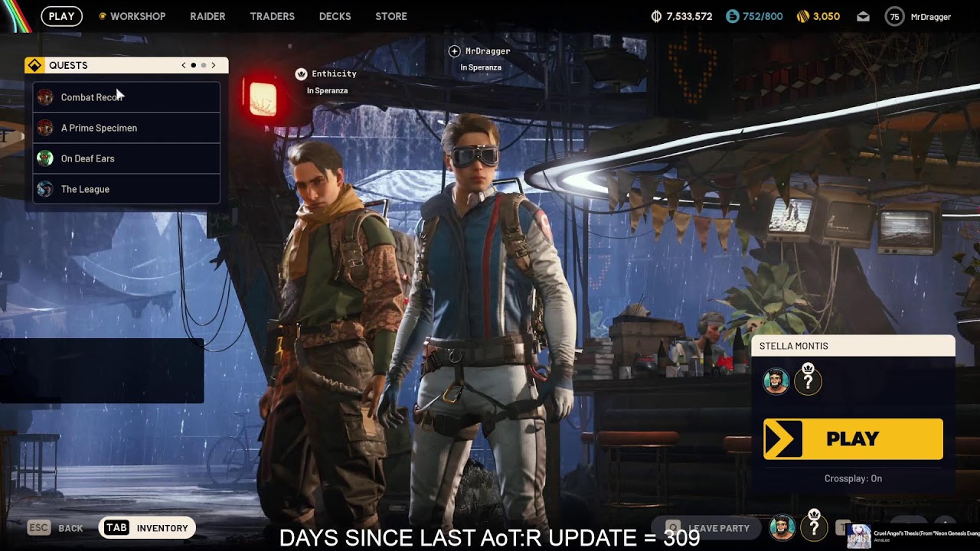Click the question mark party slot in bottom bar

(x=814, y=527)
